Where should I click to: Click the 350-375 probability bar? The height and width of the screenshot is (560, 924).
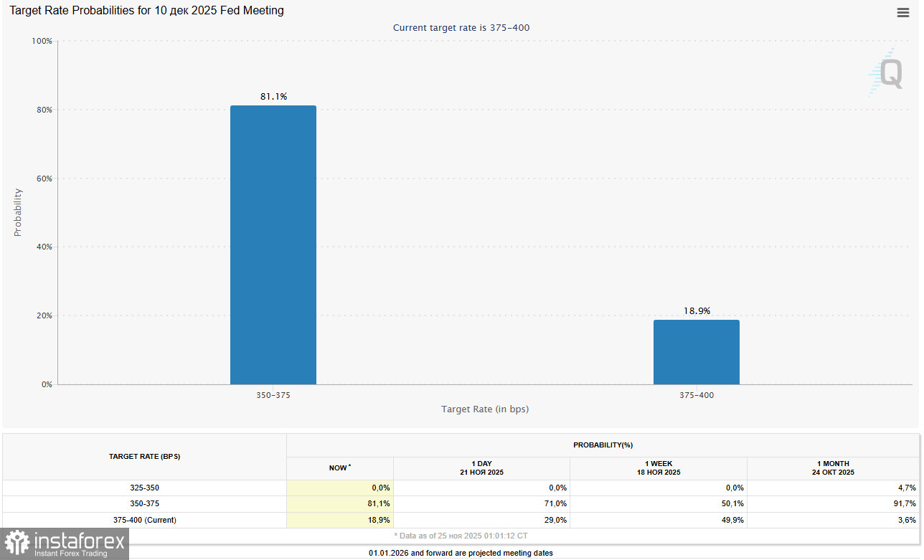pyautogui.click(x=273, y=244)
